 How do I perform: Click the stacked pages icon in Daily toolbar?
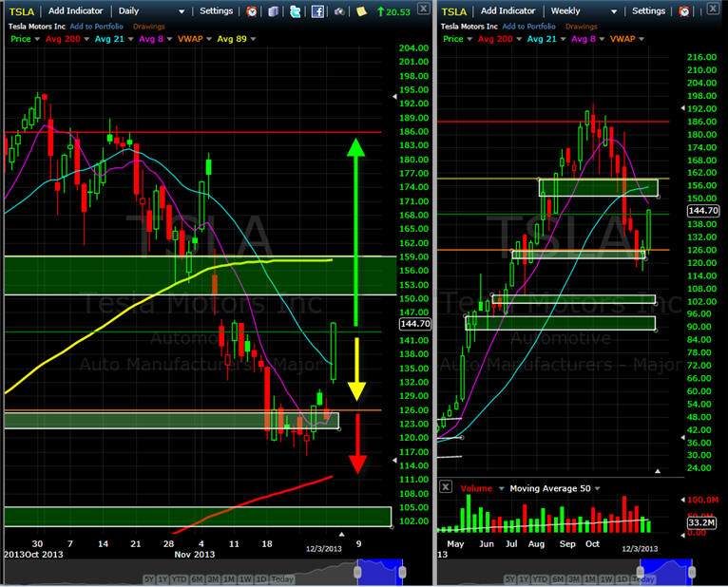[273, 11]
